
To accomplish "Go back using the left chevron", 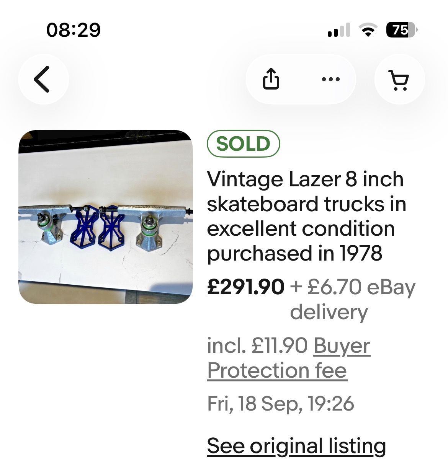I will tap(43, 79).
